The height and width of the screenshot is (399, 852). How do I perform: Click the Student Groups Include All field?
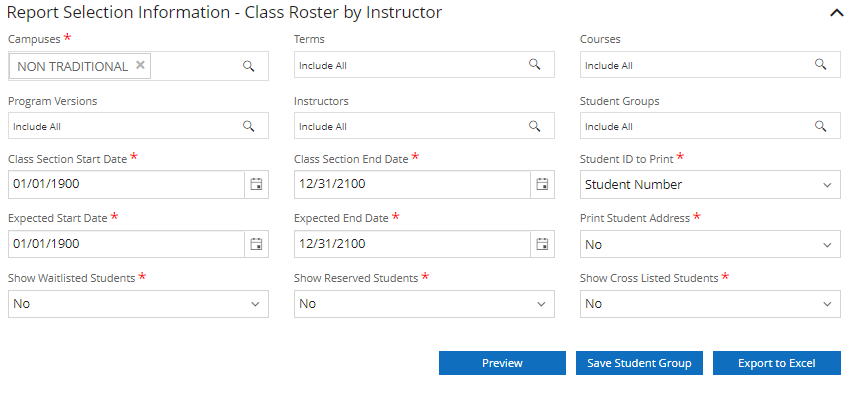(710, 126)
